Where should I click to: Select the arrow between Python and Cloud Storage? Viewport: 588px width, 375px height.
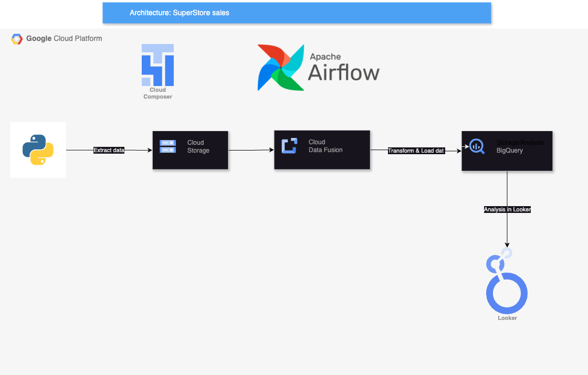(134, 150)
